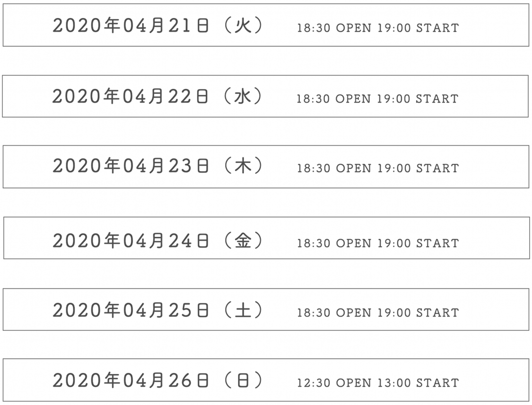
Task: Click 19:00 START on the April 25 row
Action: click(x=418, y=313)
